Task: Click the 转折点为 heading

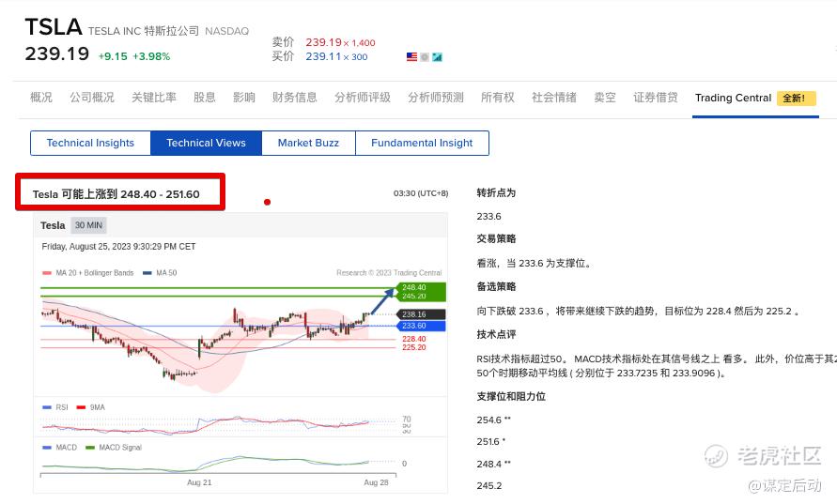Action: 496,193
